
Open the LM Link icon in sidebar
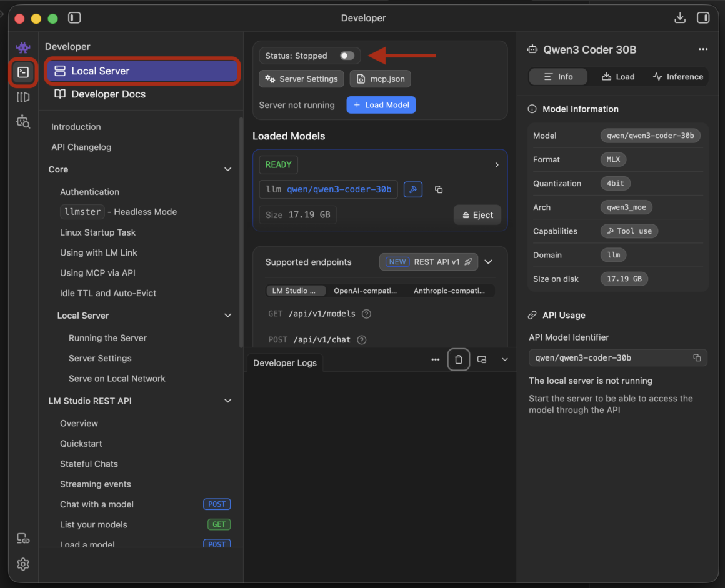pos(23,539)
